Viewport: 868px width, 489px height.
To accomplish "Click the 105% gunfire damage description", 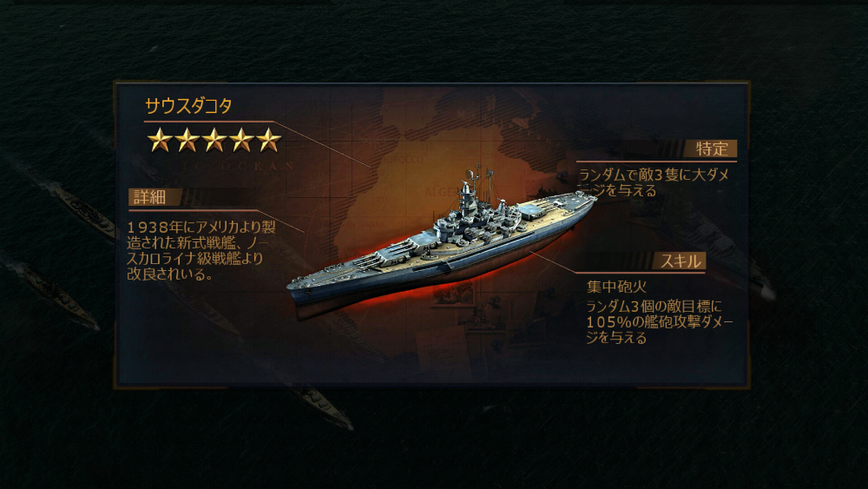I will (660, 321).
